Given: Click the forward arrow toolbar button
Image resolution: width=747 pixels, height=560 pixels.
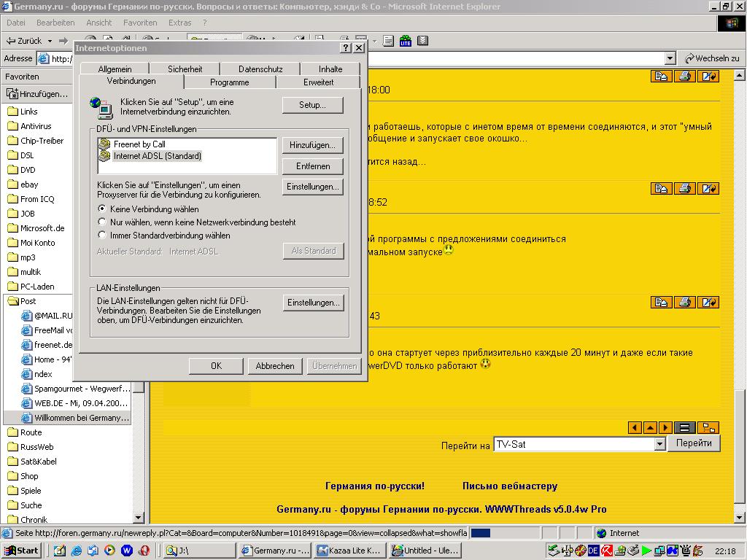Looking at the screenshot, I should pyautogui.click(x=63, y=41).
